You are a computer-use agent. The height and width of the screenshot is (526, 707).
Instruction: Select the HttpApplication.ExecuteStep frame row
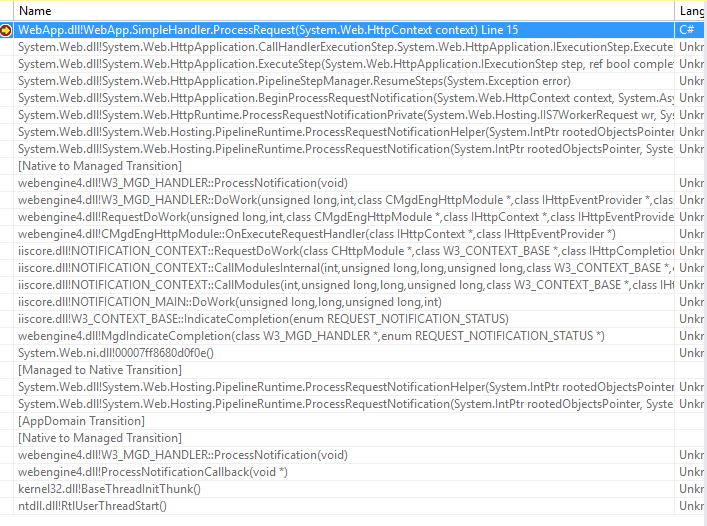[300, 65]
